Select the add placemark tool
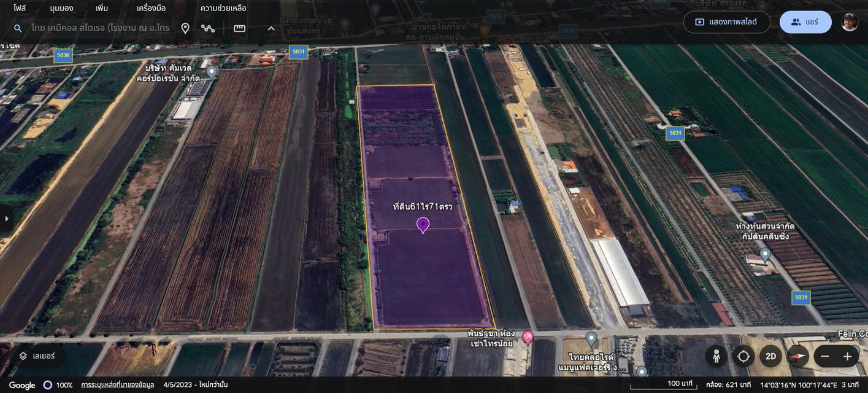The image size is (868, 393). [x=185, y=28]
